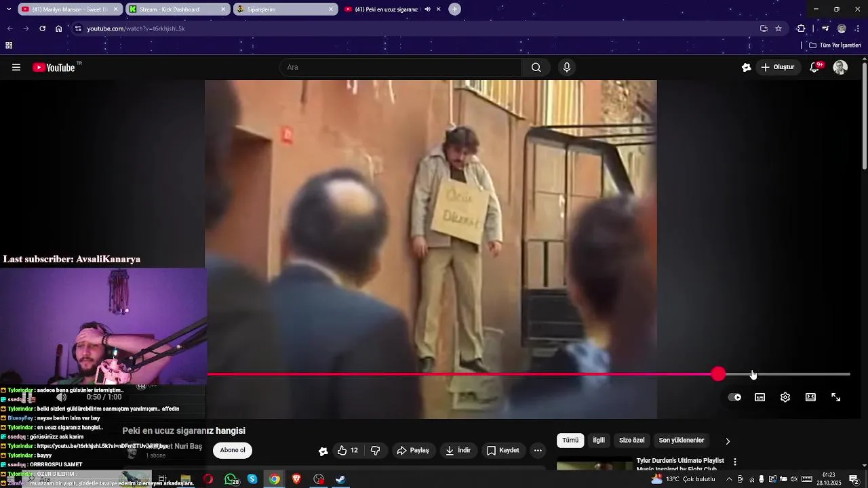Click the sparkle icon left of the like button
868x488 pixels.
(323, 451)
